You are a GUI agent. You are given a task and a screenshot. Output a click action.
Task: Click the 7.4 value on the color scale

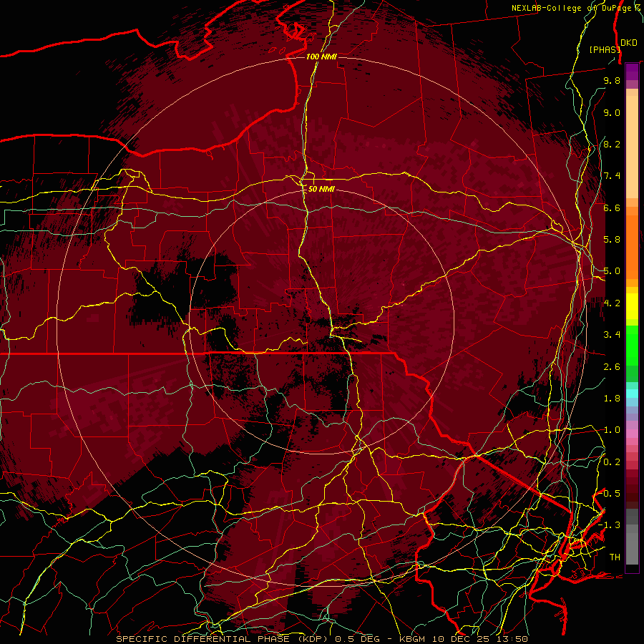[x=612, y=176]
